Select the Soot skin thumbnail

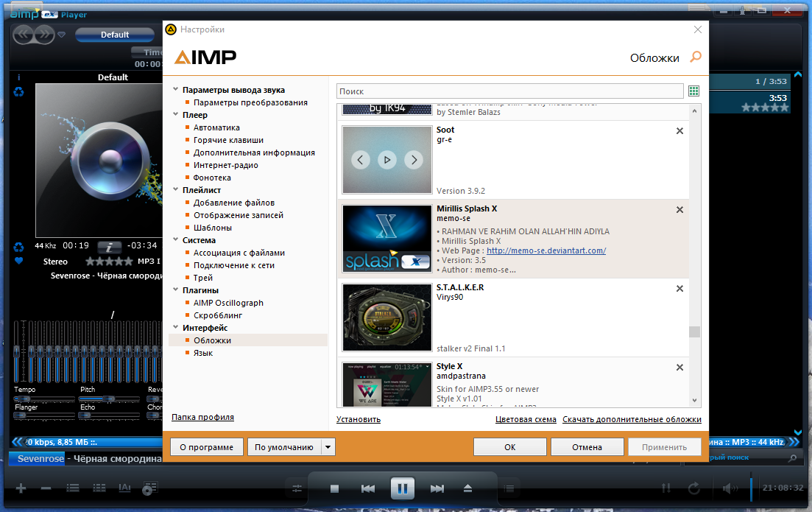[386, 160]
